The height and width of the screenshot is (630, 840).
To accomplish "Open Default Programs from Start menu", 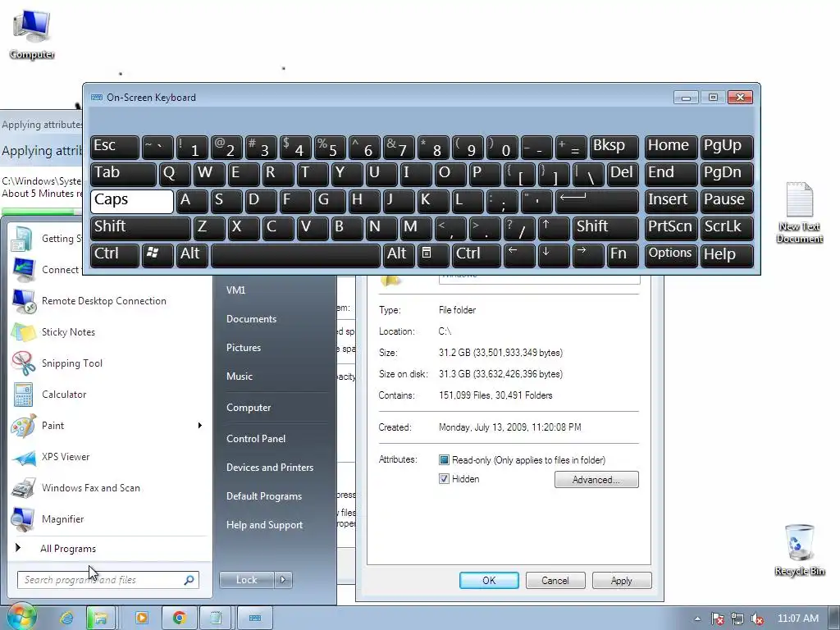I will (263, 496).
